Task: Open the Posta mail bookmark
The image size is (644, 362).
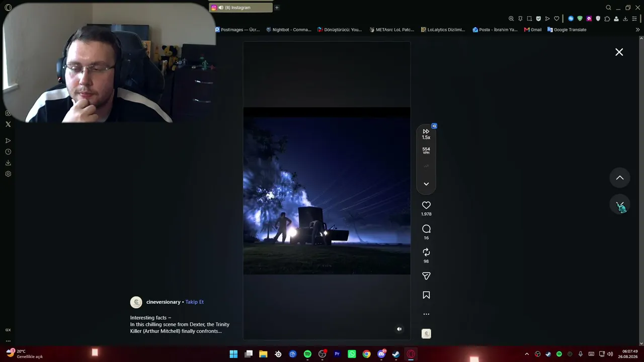Action: (495, 30)
